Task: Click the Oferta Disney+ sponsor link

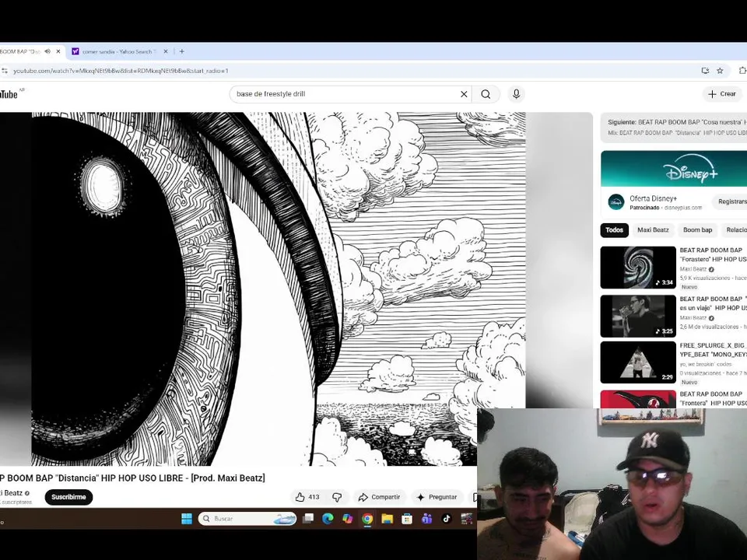Action: pos(653,198)
